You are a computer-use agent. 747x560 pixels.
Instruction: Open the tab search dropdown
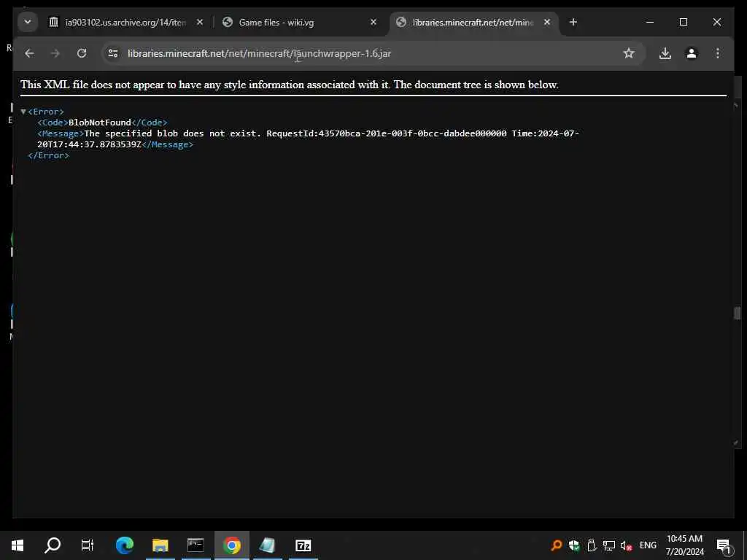[28, 22]
